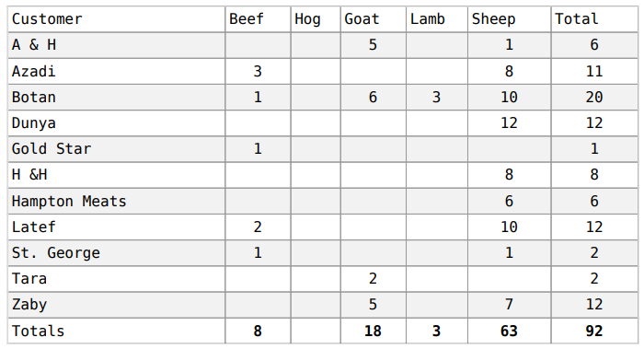Select the Botan customer name
The image size is (644, 349).
coord(34,98)
